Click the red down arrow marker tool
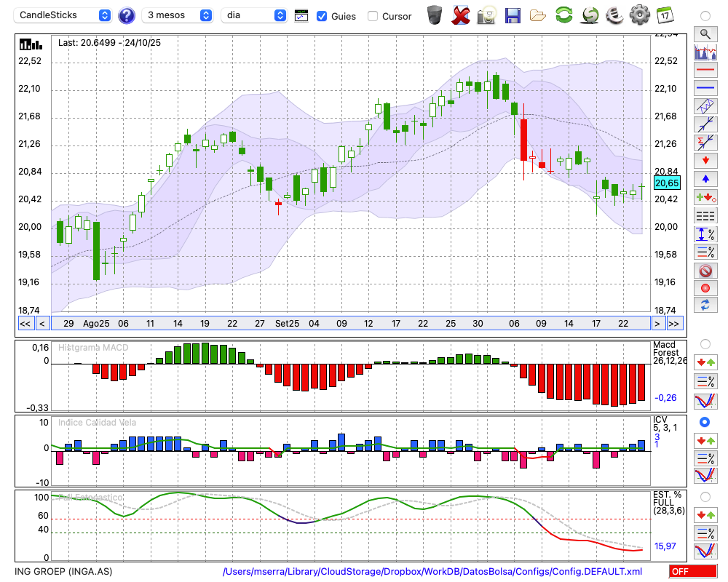 705,160
